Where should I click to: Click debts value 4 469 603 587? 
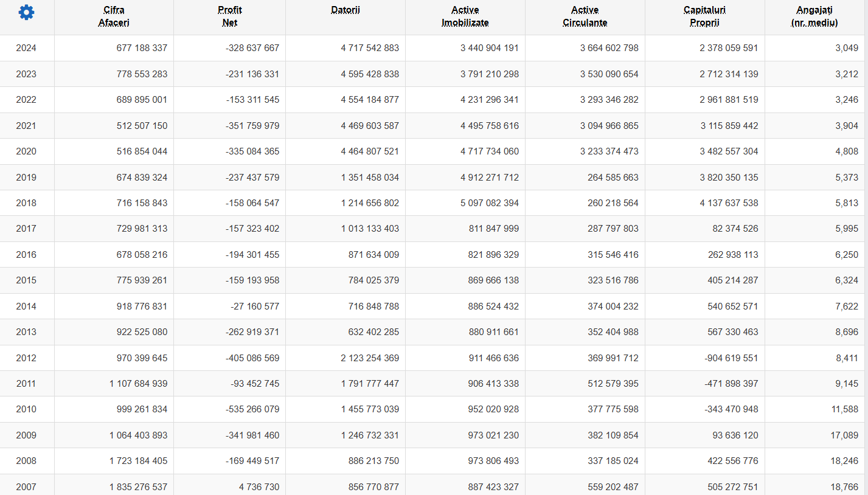[370, 126]
